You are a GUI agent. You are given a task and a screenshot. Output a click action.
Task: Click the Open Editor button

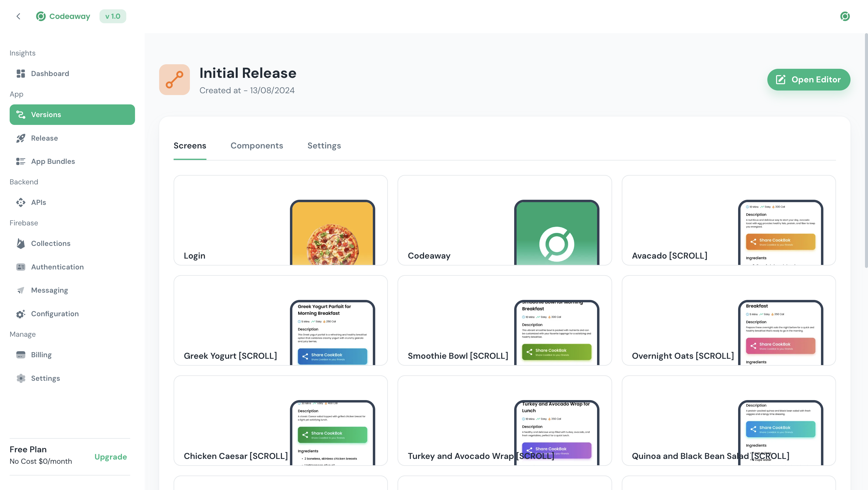[808, 80]
